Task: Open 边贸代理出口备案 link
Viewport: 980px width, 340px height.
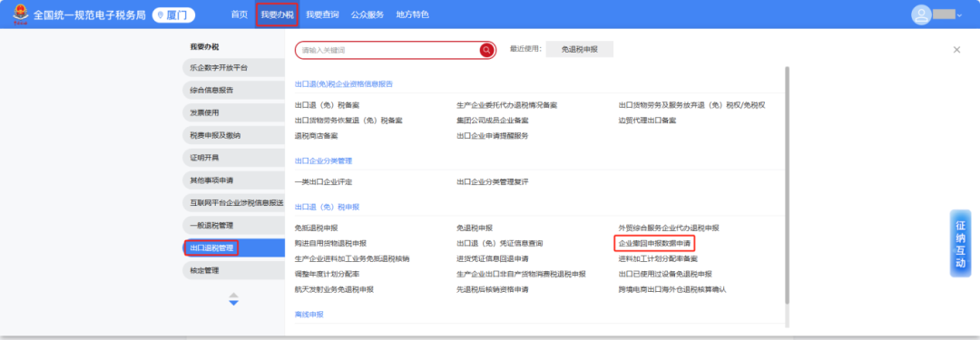Action: coord(648,120)
